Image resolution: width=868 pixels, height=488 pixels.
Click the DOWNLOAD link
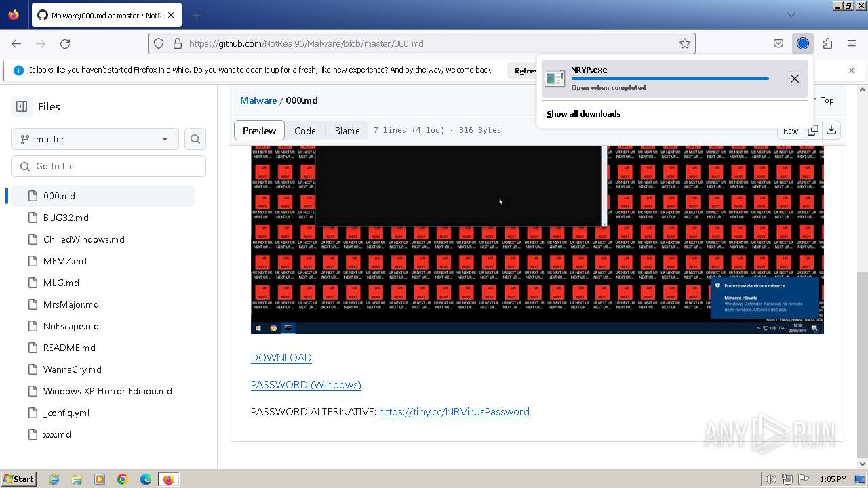pos(281,357)
